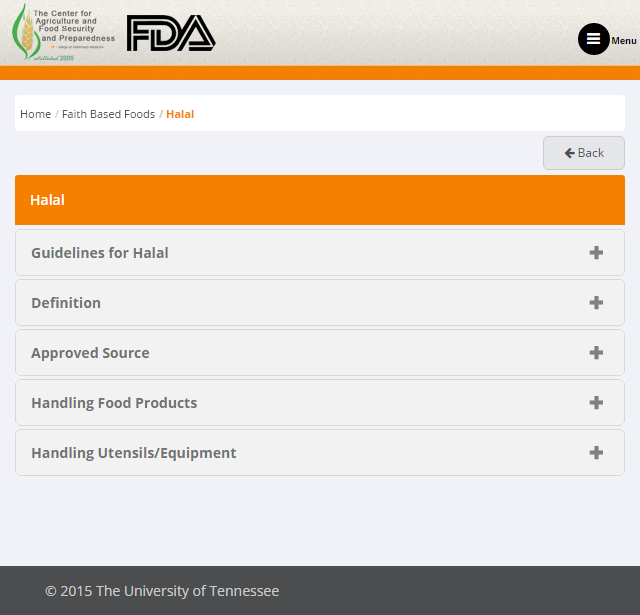Expand the Approved Source section

click(x=90, y=353)
